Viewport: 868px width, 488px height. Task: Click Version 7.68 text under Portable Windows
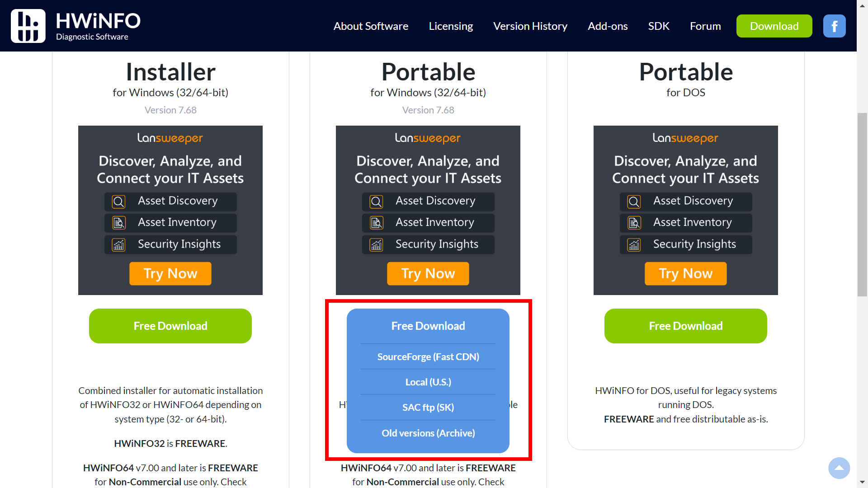428,110
